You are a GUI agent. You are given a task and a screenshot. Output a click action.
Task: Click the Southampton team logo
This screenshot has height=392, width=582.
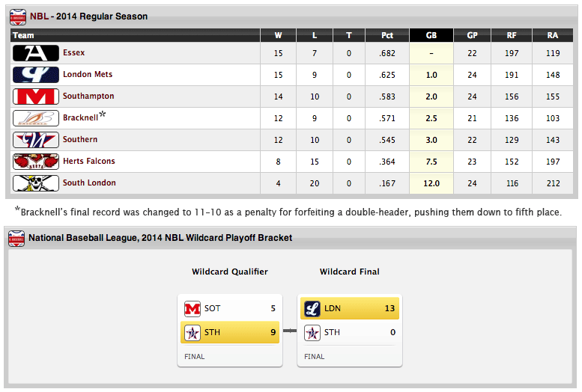35,97
